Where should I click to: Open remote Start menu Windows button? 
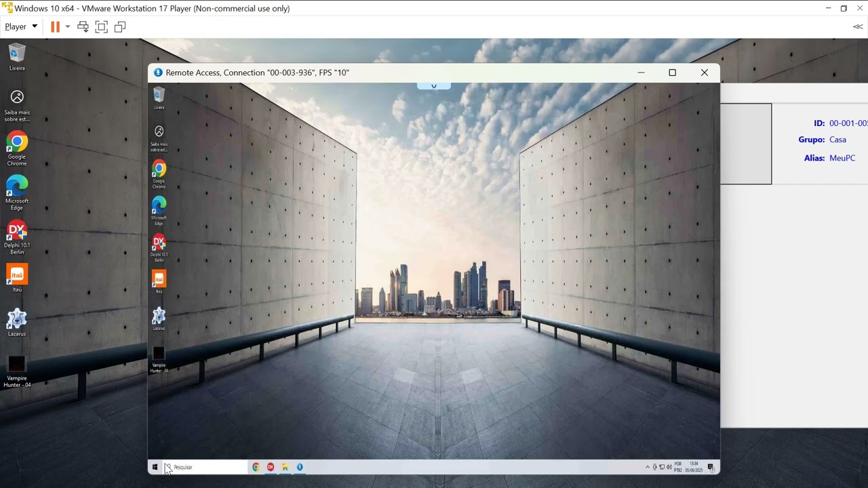coord(155,467)
